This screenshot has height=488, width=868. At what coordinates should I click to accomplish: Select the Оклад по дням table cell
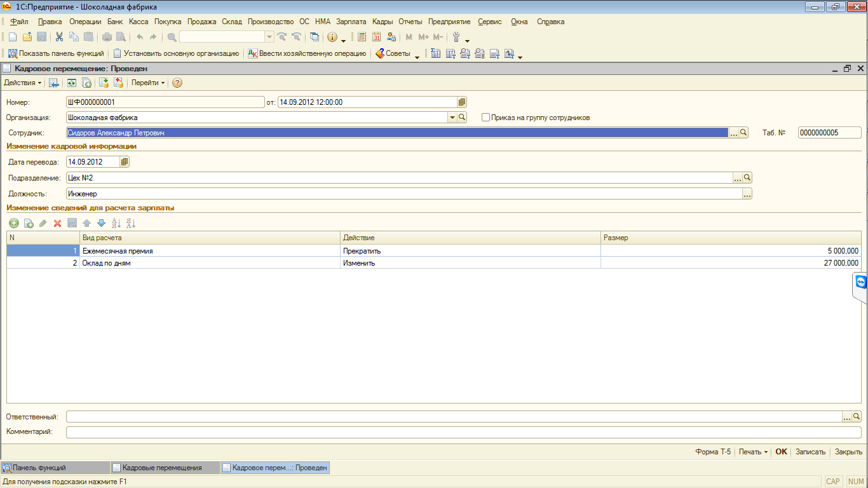point(210,263)
